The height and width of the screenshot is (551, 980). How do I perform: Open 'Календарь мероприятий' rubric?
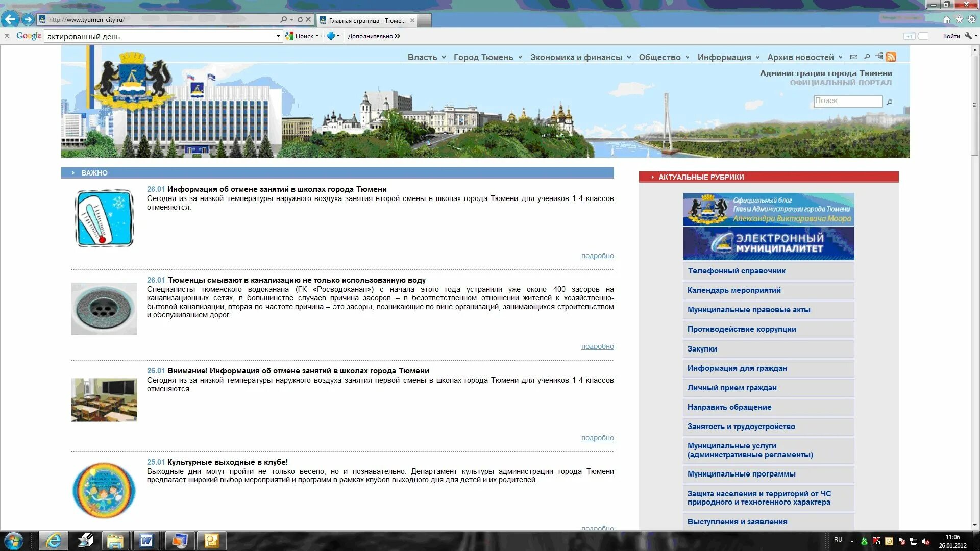click(x=769, y=290)
